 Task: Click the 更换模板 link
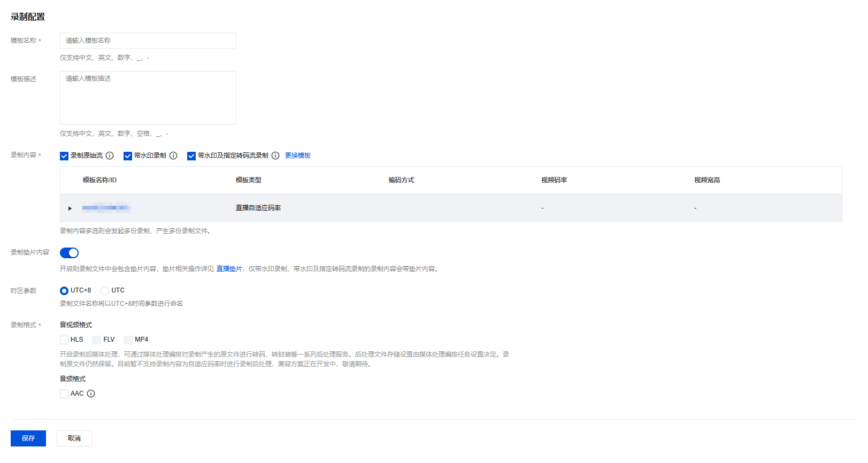[298, 156]
